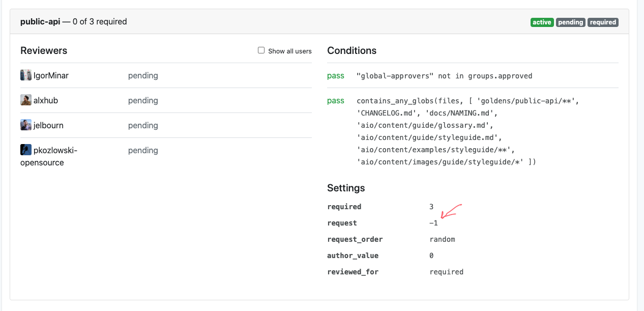Click the pending status badge in header

tap(570, 22)
